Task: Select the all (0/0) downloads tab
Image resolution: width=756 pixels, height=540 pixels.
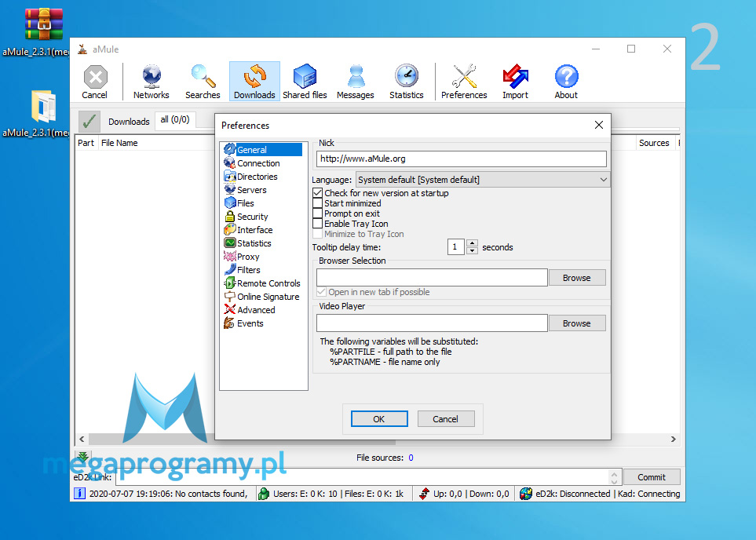Action: (175, 119)
